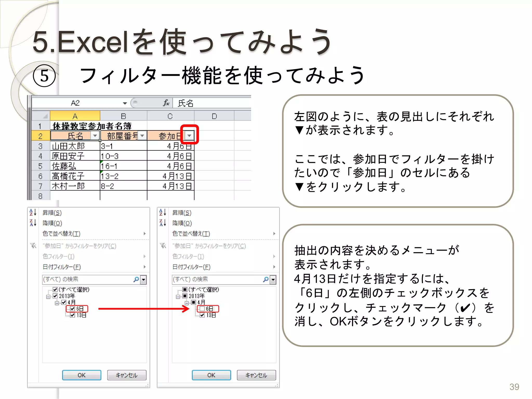Click clear-filter funnel icon in right menu
Screen dimensions: 532x399
163,245
